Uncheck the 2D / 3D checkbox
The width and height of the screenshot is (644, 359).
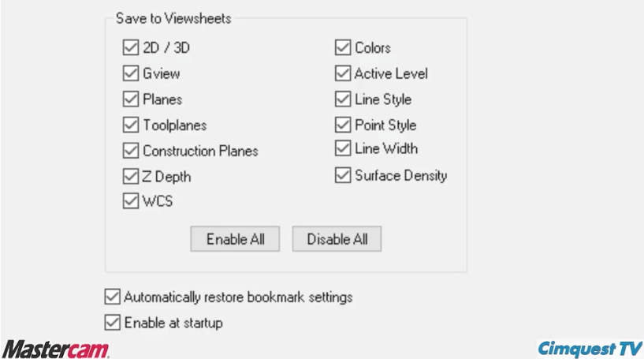131,47
